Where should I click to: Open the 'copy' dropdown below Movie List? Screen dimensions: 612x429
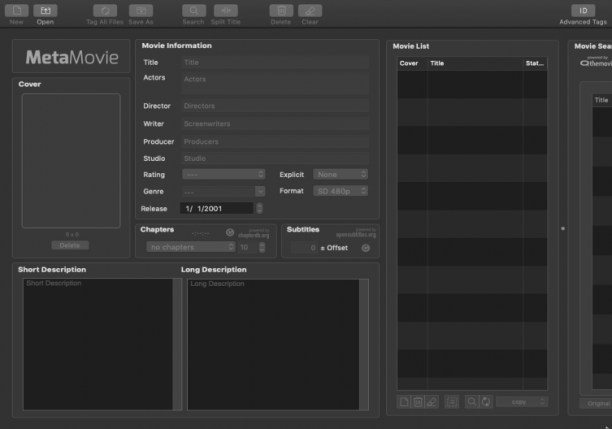pos(522,402)
